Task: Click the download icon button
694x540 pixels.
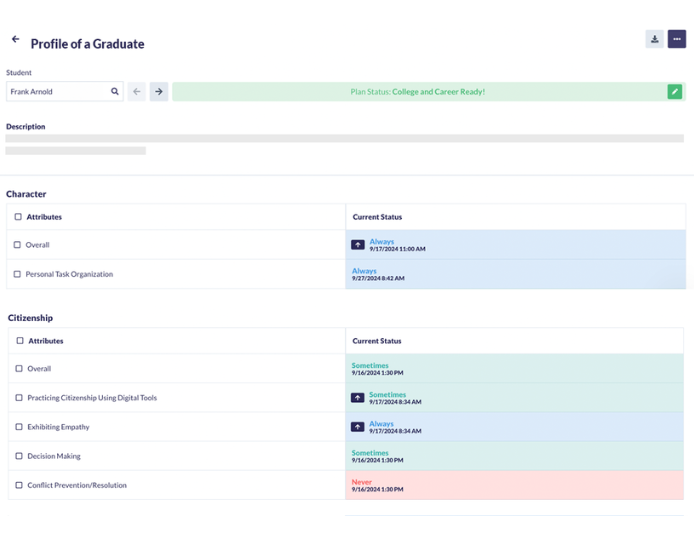Action: [x=654, y=39]
